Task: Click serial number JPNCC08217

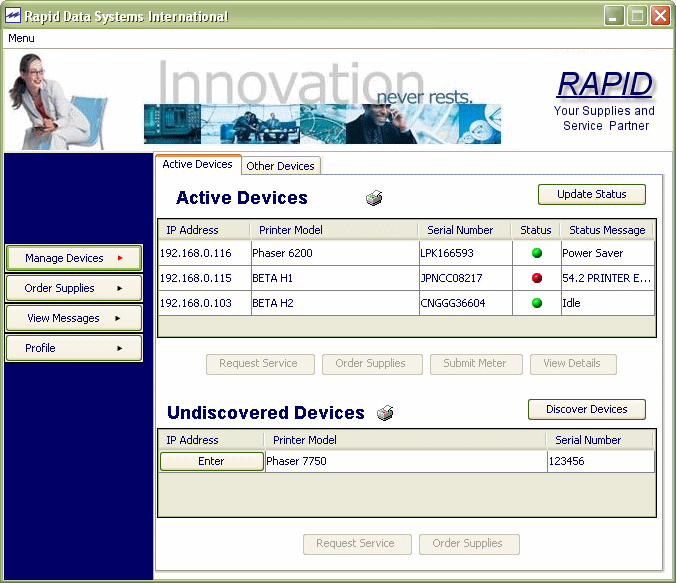Action: pos(466,278)
